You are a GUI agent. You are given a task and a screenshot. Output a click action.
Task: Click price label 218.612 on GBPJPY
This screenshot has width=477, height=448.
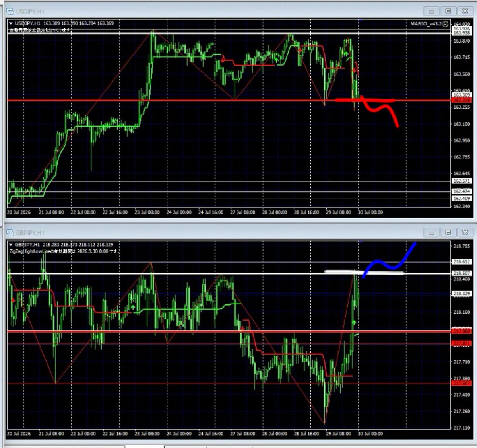pos(461,262)
